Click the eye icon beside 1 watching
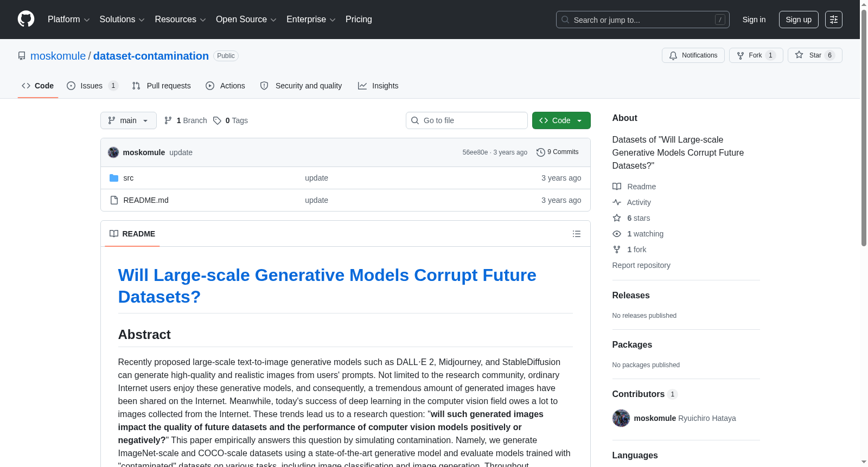This screenshot has height=467, width=868. coord(617,234)
